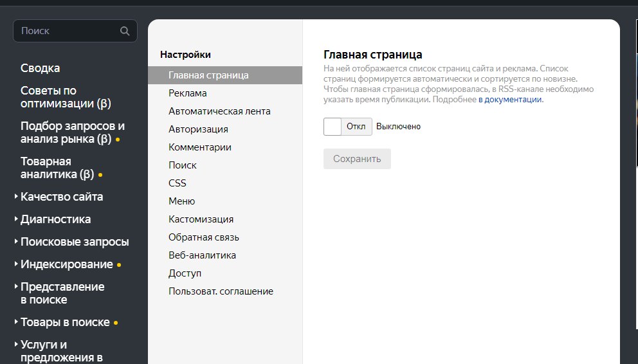Select the Автоматическая лента settings tab
This screenshot has width=638, height=364.
225,111
